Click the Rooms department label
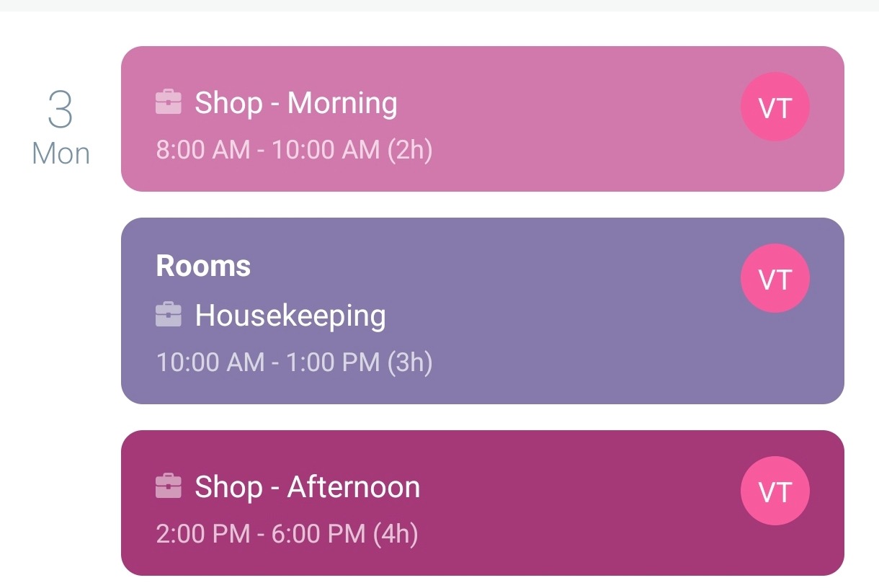Image resolution: width=879 pixels, height=588 pixels. coord(203,266)
